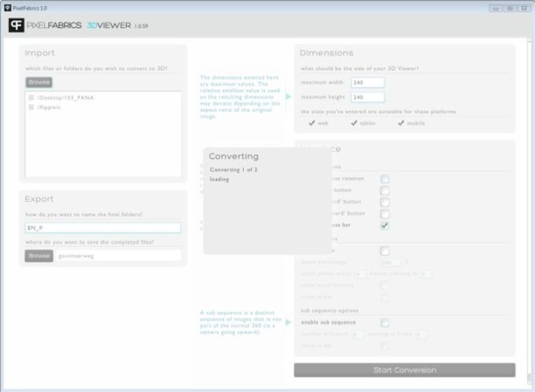535x392 pixels.
Task: Click the mobile platform checkmark
Action: 401,123
